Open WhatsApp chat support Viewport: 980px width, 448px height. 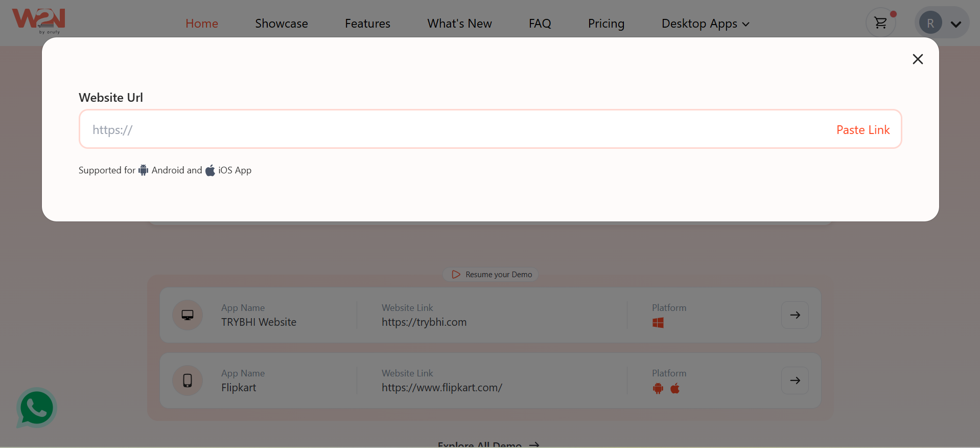click(x=36, y=408)
